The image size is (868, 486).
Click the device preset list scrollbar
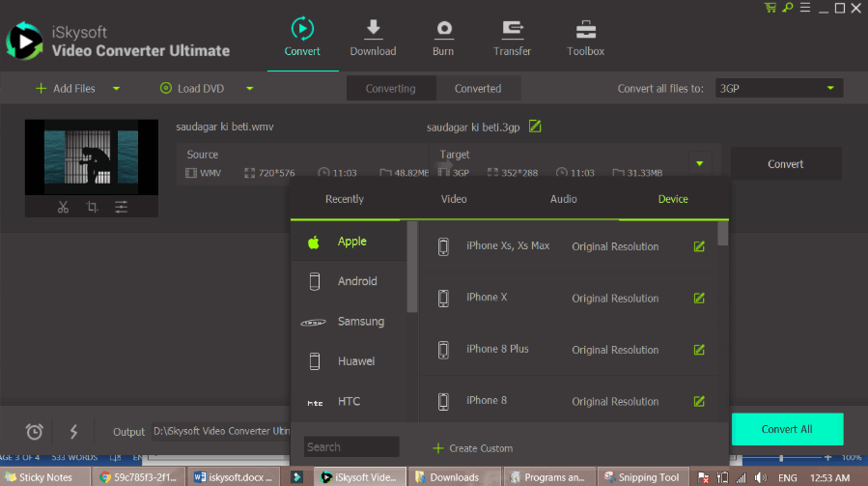click(x=722, y=233)
